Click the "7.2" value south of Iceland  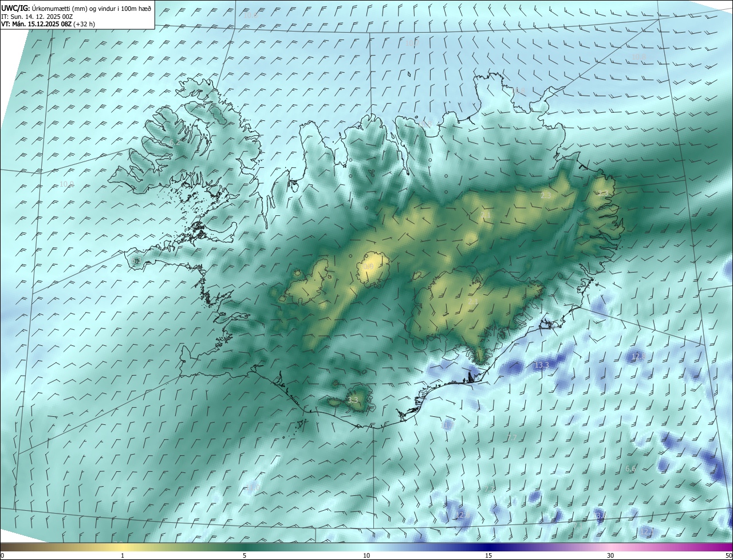tap(489, 489)
